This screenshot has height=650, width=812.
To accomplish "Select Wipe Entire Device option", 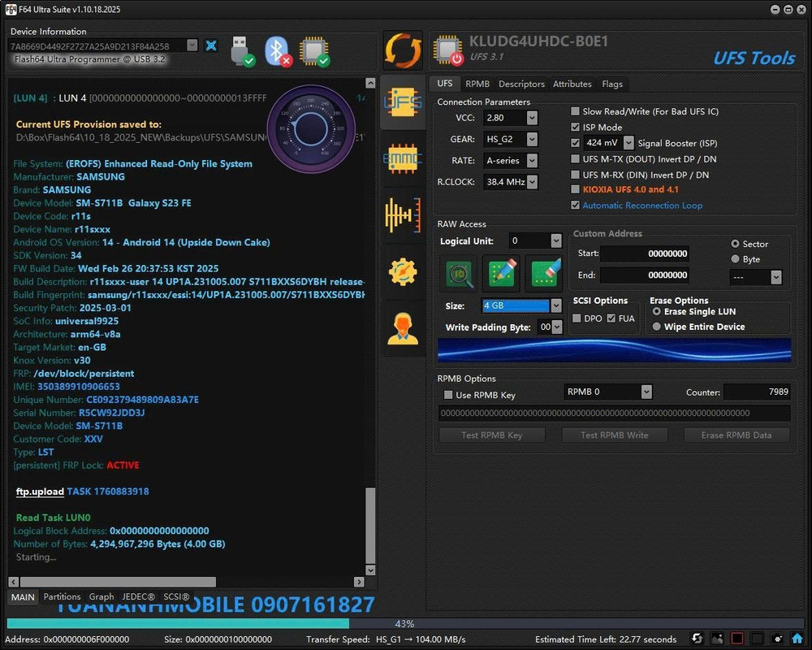I will 656,327.
